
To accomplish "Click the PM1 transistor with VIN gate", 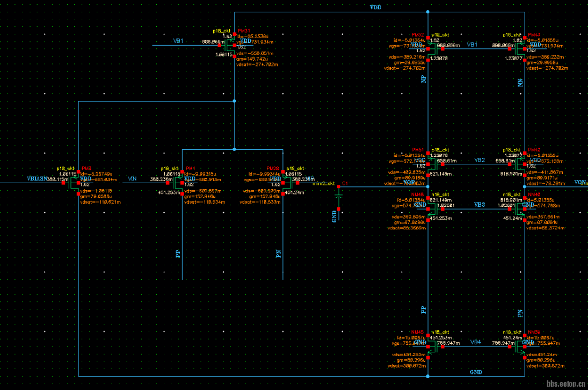I will (180, 183).
